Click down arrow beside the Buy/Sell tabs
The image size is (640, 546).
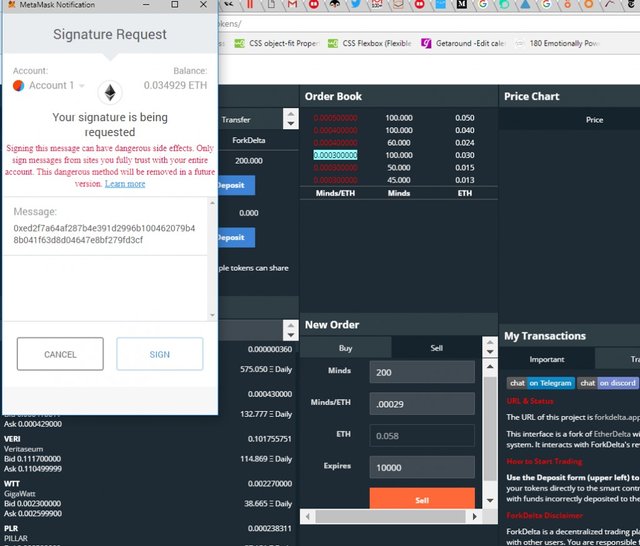point(490,352)
